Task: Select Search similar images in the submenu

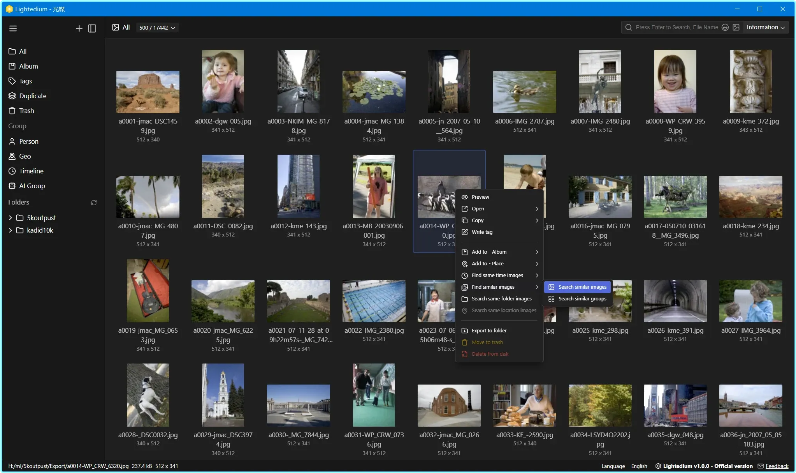Action: pyautogui.click(x=578, y=287)
